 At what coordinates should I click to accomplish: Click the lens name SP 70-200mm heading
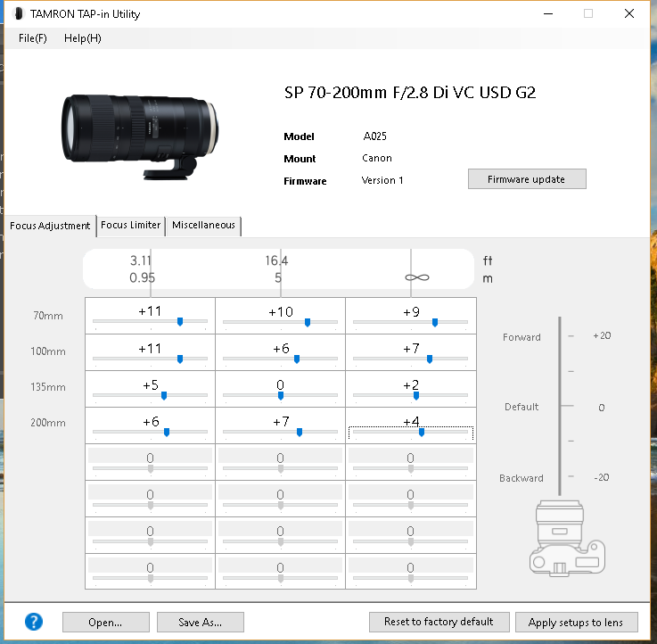[410, 93]
